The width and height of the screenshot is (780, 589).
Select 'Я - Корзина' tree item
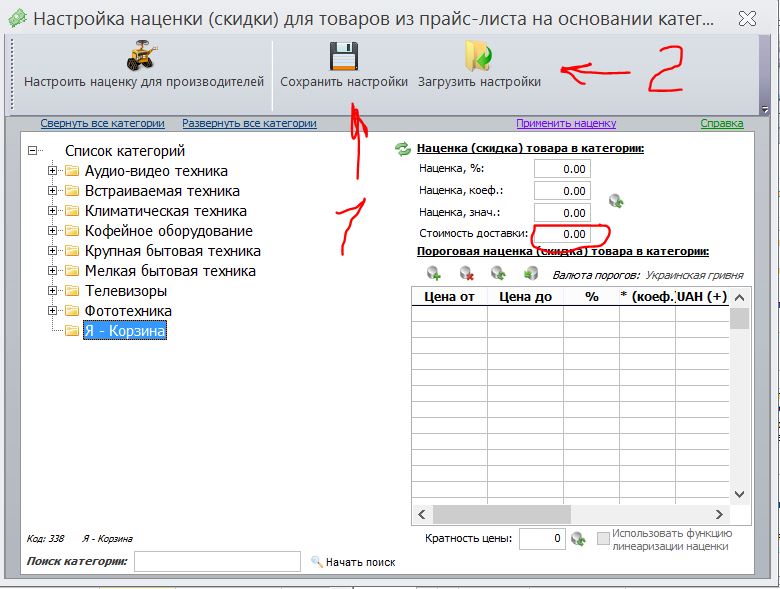[x=124, y=330]
